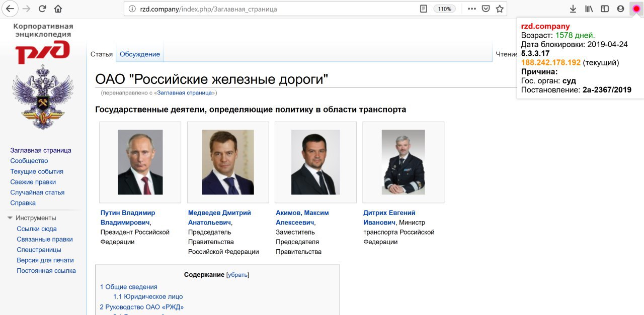Reload the page with the refresh icon

point(43,9)
